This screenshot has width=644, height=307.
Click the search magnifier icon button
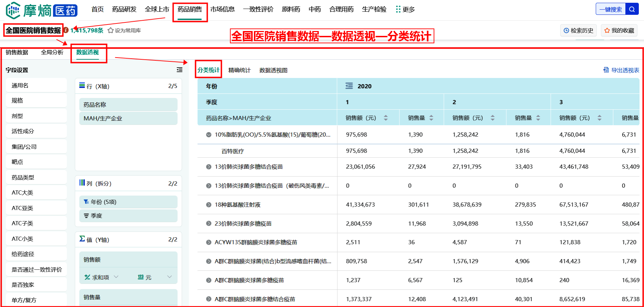632,9
